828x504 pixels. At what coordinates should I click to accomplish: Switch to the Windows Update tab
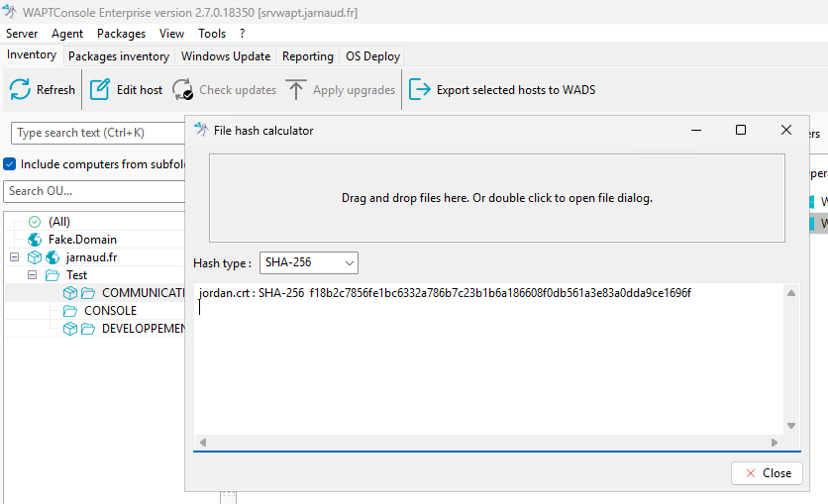coord(226,55)
